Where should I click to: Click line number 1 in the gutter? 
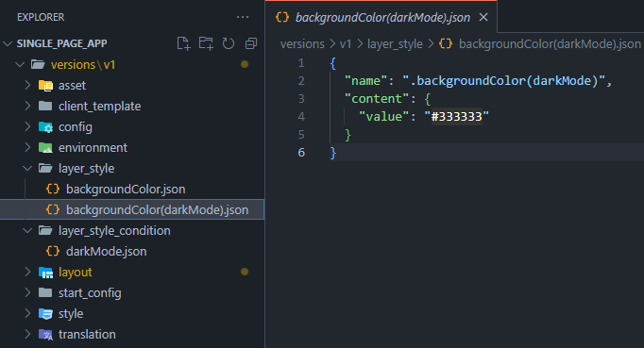point(301,63)
